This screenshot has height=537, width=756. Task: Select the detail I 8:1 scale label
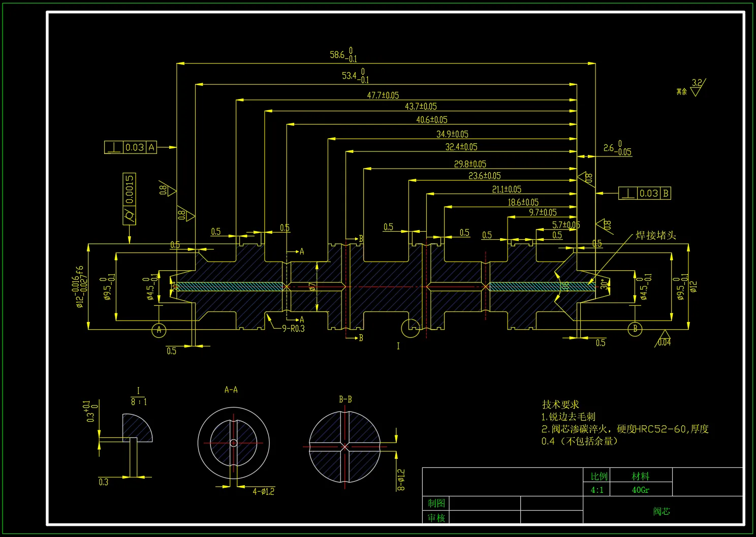point(138,397)
